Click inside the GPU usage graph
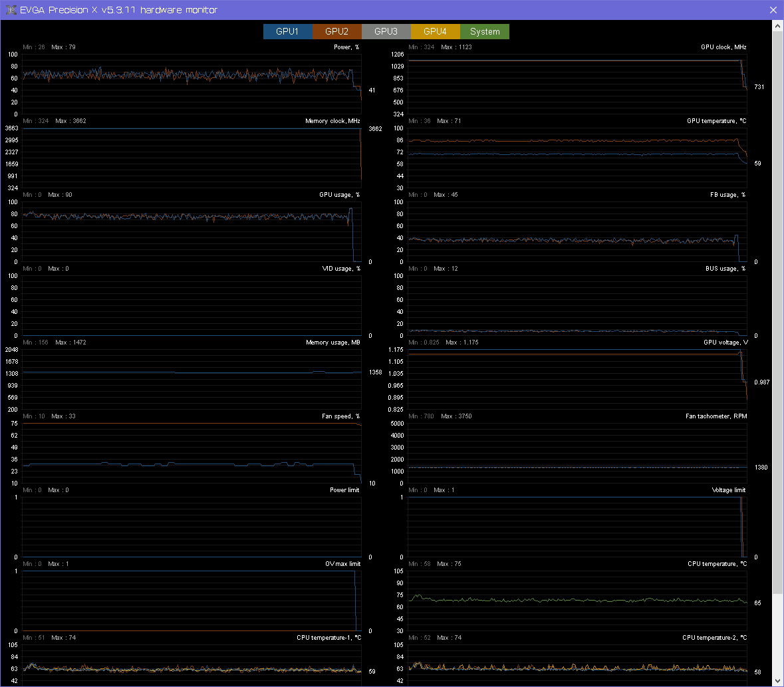 (x=192, y=232)
